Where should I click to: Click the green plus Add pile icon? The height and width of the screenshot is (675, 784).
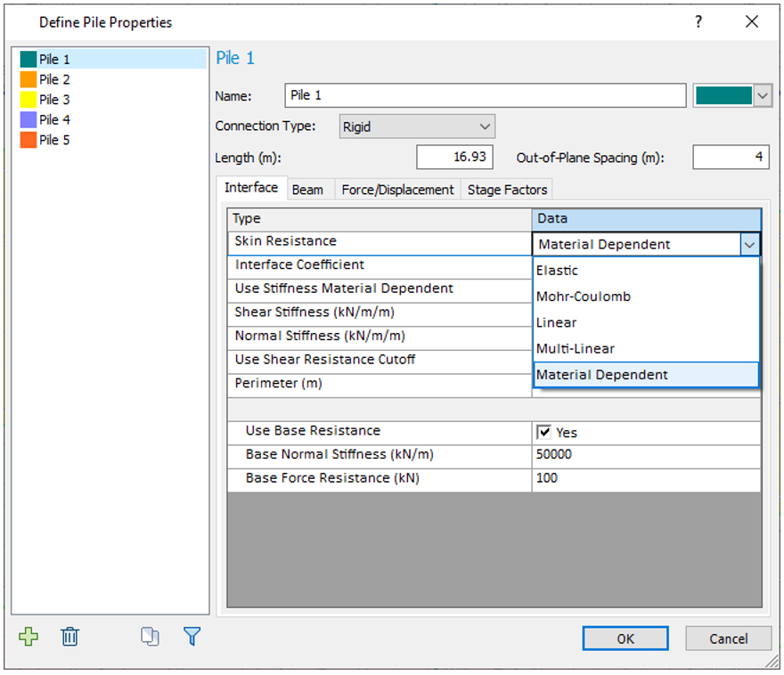[29, 637]
